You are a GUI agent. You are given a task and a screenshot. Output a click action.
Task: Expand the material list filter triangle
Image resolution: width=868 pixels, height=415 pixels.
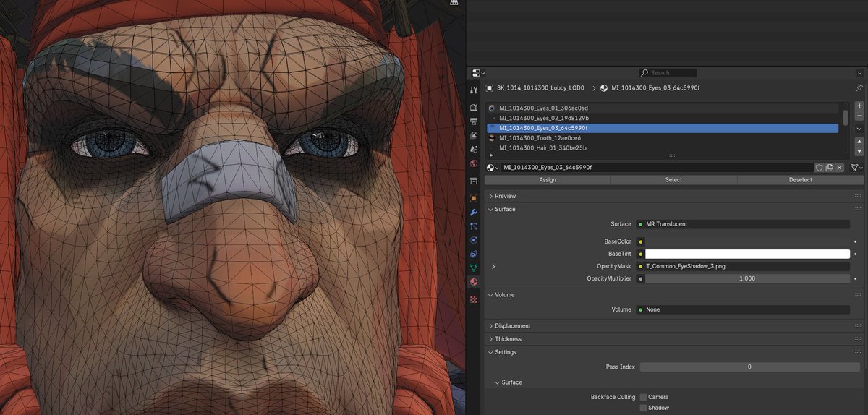[492, 155]
